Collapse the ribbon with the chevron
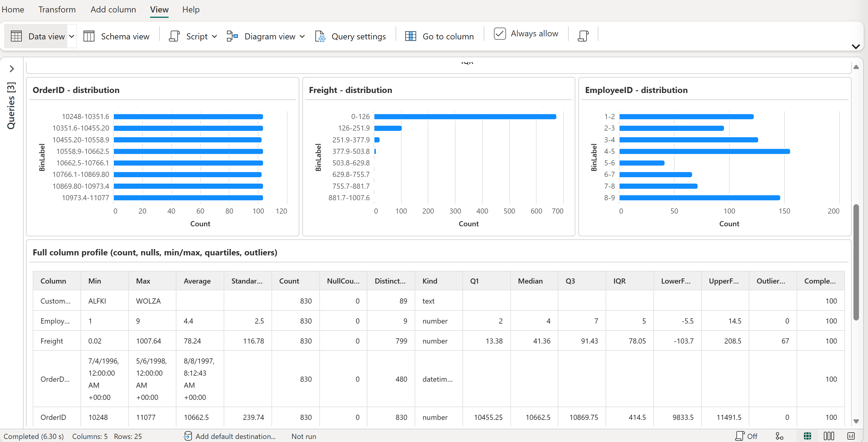 (856, 47)
